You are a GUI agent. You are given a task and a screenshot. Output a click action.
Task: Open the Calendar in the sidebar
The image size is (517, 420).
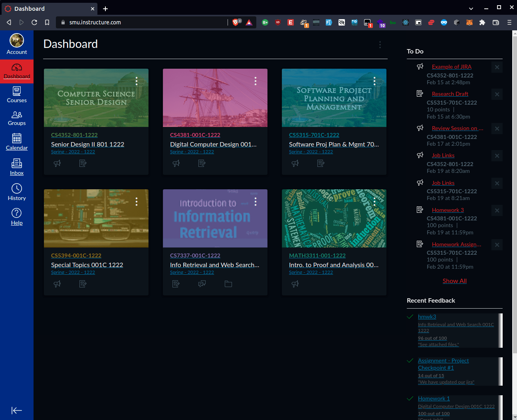(17, 142)
